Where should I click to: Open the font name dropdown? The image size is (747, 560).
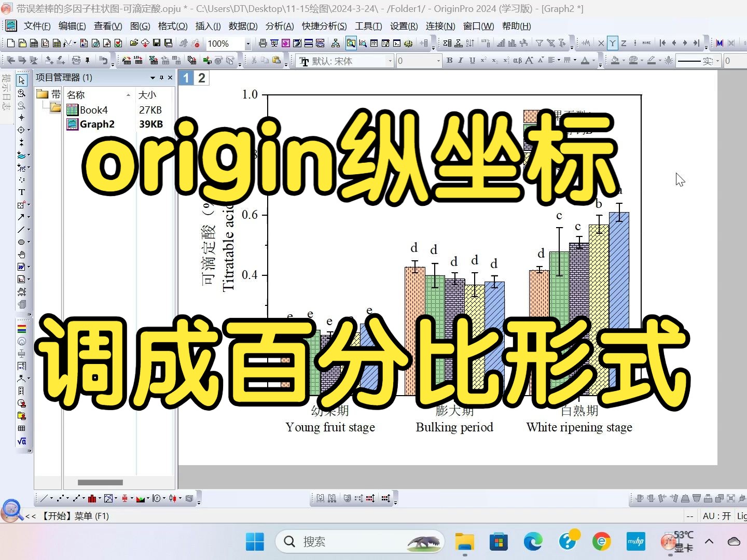pyautogui.click(x=390, y=61)
